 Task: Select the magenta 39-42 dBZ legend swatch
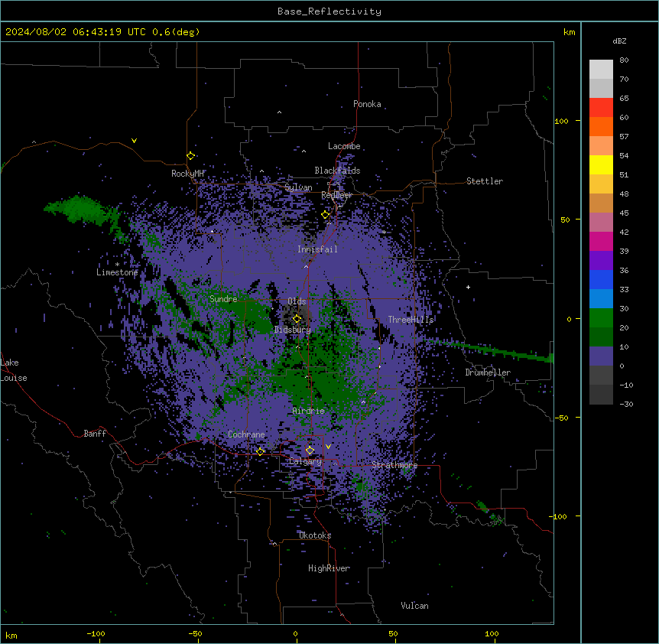(601, 241)
